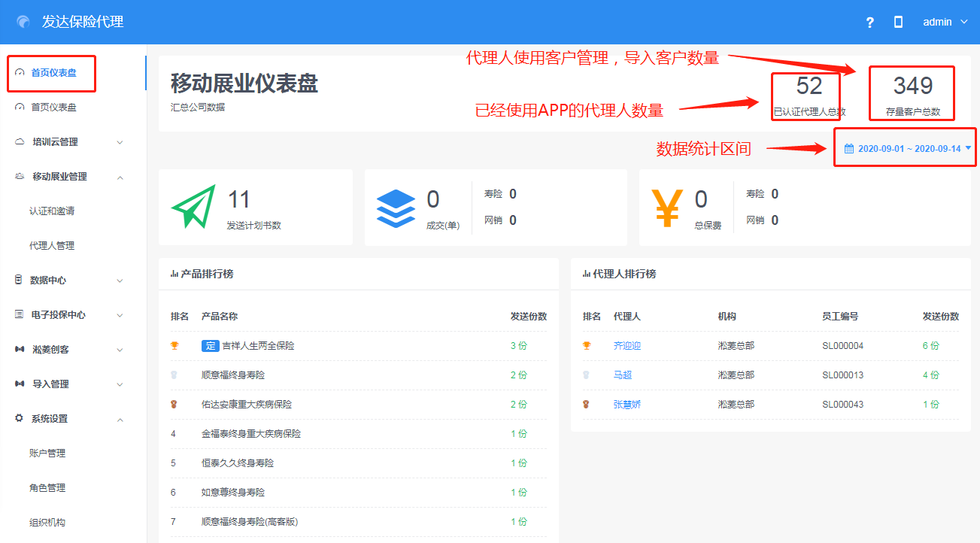
Task: Select 代理人管理 menu item
Action: tap(52, 246)
